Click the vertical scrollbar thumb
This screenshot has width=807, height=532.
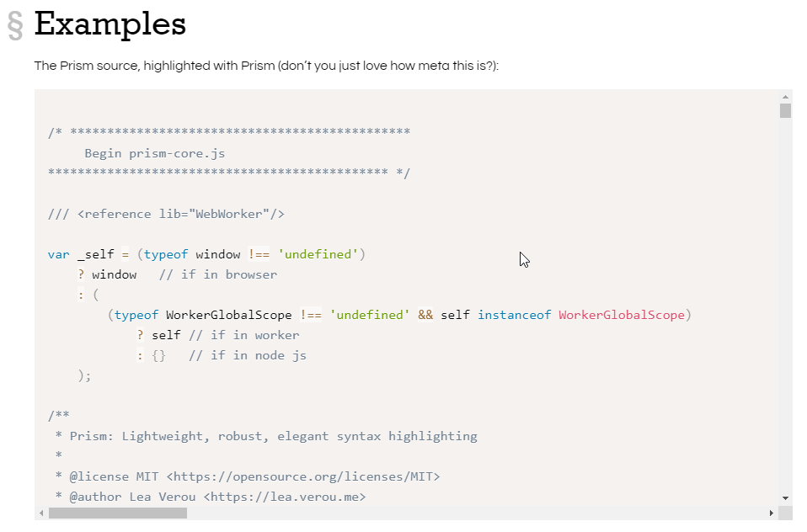point(785,111)
